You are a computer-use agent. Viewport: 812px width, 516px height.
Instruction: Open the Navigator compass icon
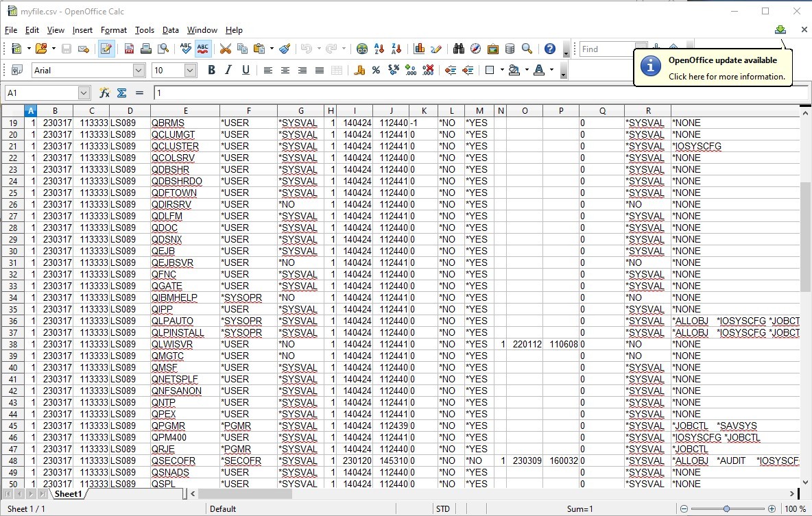(x=476, y=49)
